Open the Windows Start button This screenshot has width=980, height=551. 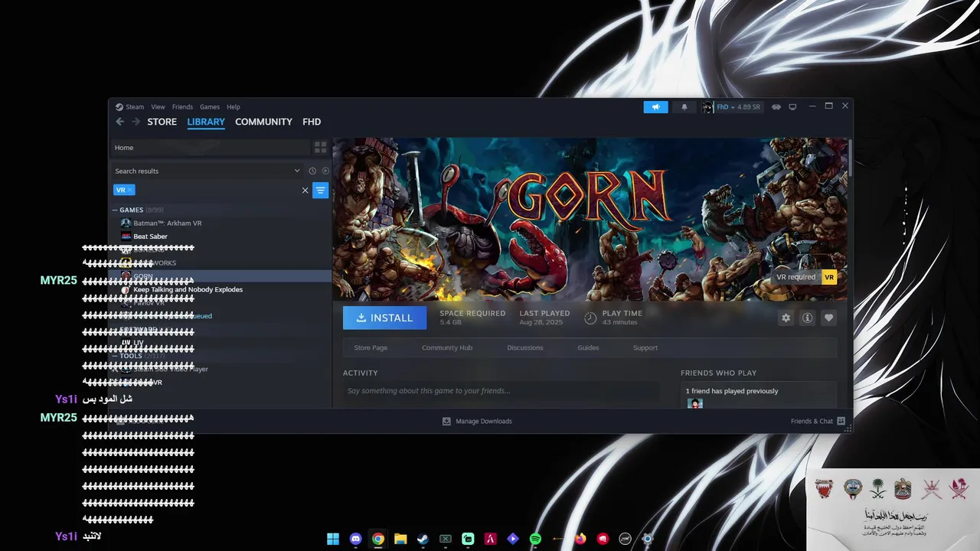333,539
